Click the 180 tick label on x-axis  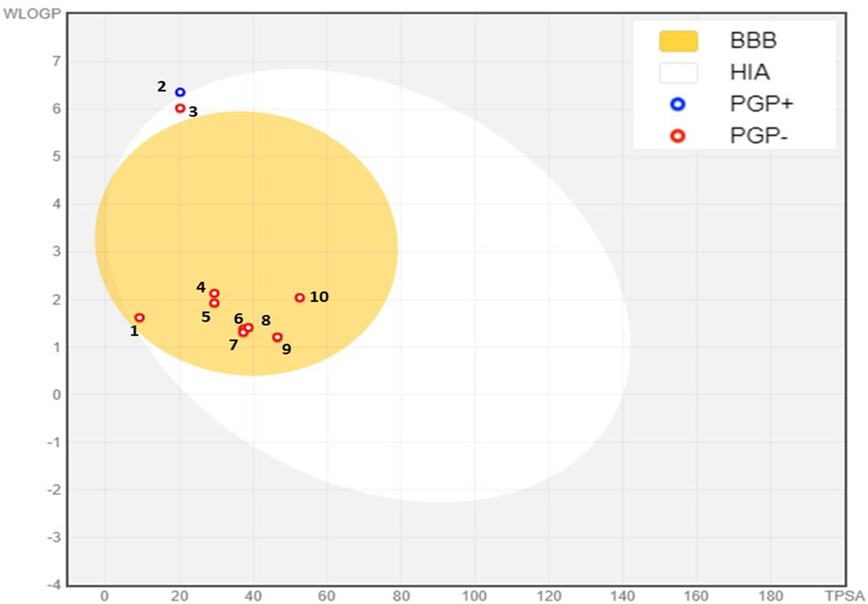pyautogui.click(x=770, y=596)
